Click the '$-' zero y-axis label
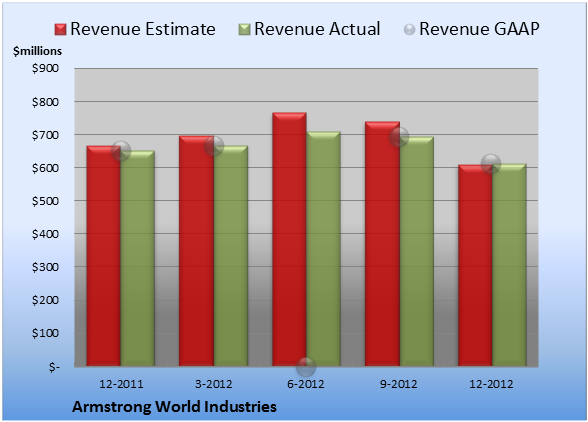Image resolution: width=588 pixels, height=422 pixels. click(x=54, y=366)
